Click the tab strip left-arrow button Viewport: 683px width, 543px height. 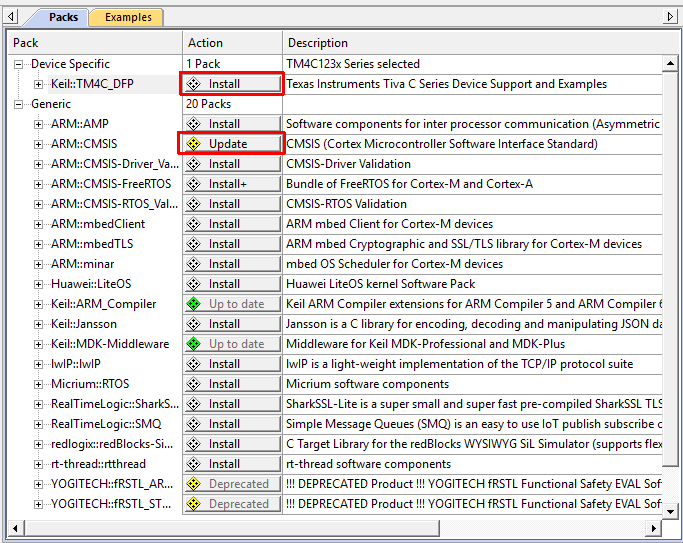point(11,17)
